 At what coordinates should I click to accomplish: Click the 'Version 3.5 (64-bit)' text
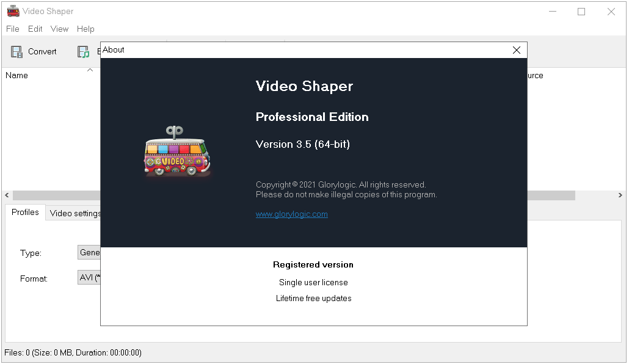tap(303, 145)
